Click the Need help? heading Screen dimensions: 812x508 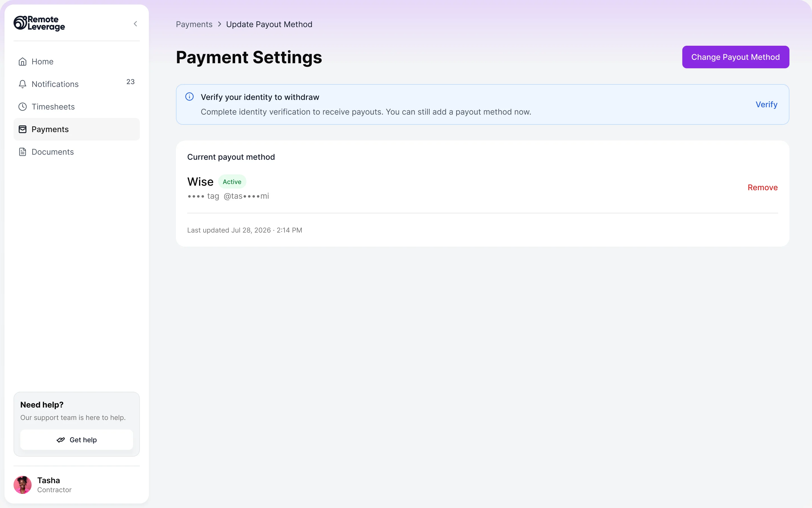tap(42, 405)
